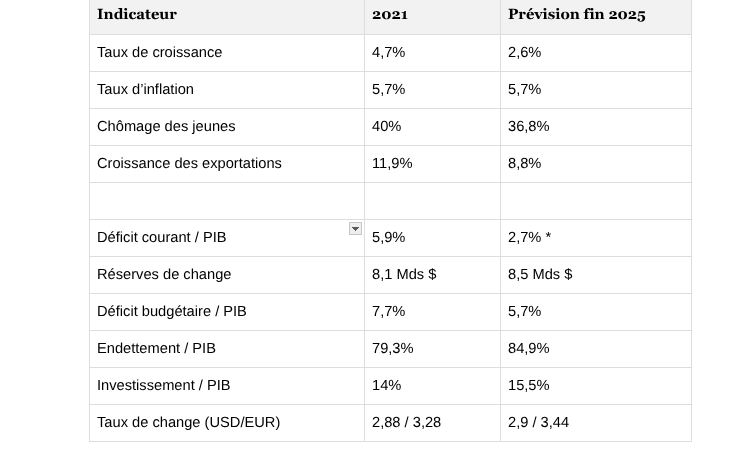The width and height of the screenshot is (739, 453).
Task: Select the 8,1 Mds $ reserves value
Action: click(404, 274)
